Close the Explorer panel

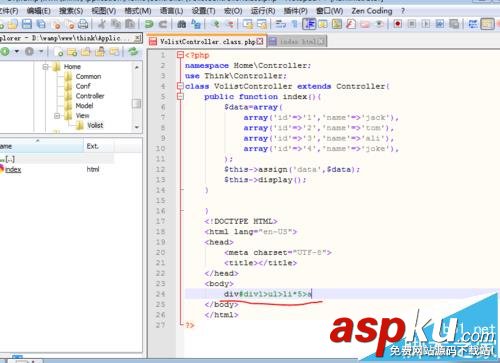click(138, 38)
